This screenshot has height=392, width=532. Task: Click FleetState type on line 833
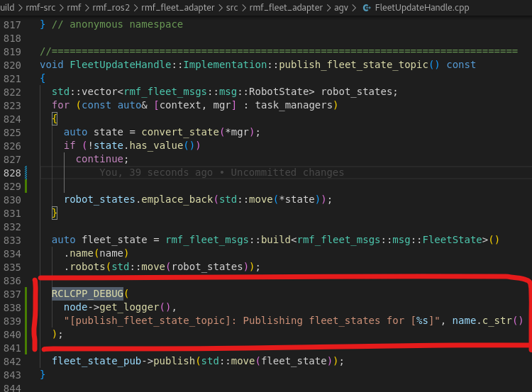[x=453, y=240]
